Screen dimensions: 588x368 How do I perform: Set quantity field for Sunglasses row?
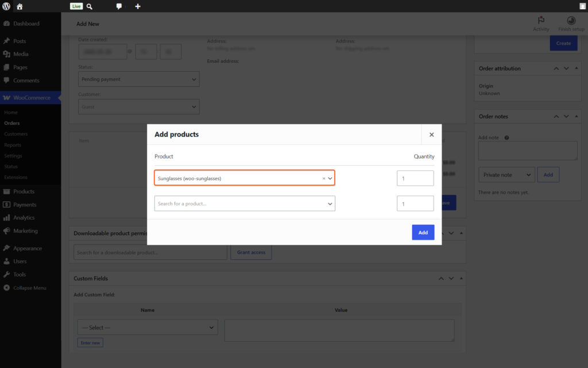[415, 178]
